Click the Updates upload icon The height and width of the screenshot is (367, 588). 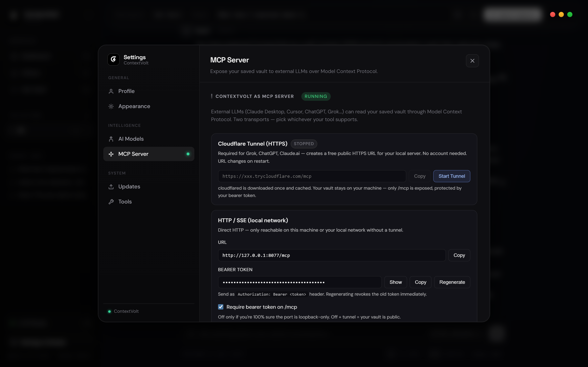111,186
